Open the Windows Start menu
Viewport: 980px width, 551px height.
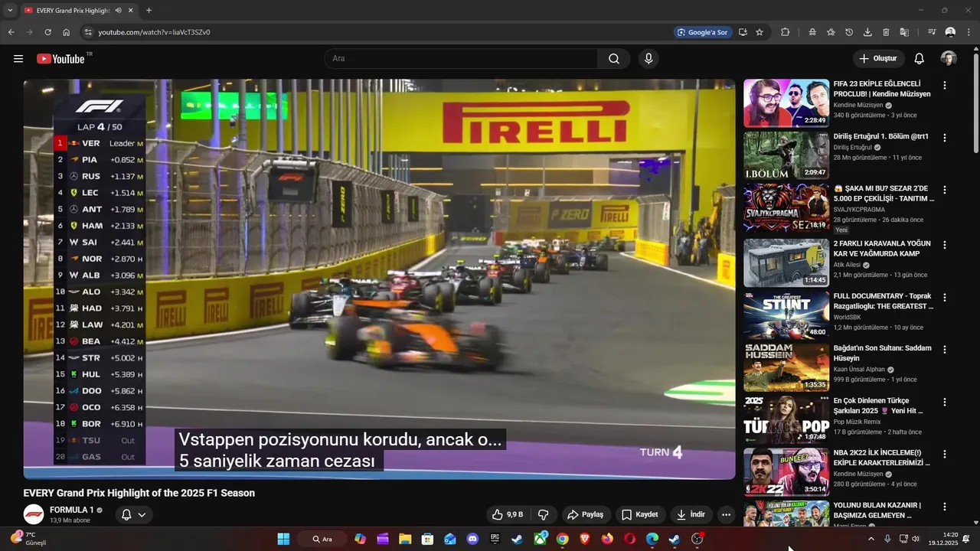[283, 539]
